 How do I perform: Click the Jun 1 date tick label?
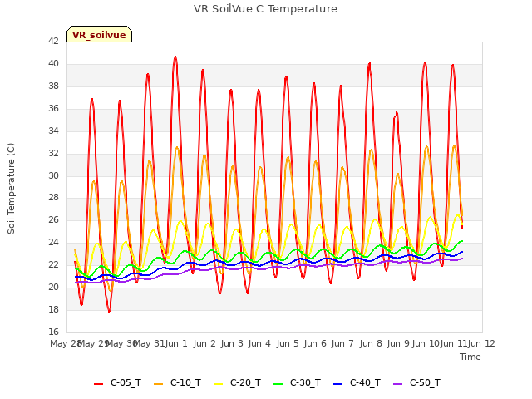coord(176,343)
